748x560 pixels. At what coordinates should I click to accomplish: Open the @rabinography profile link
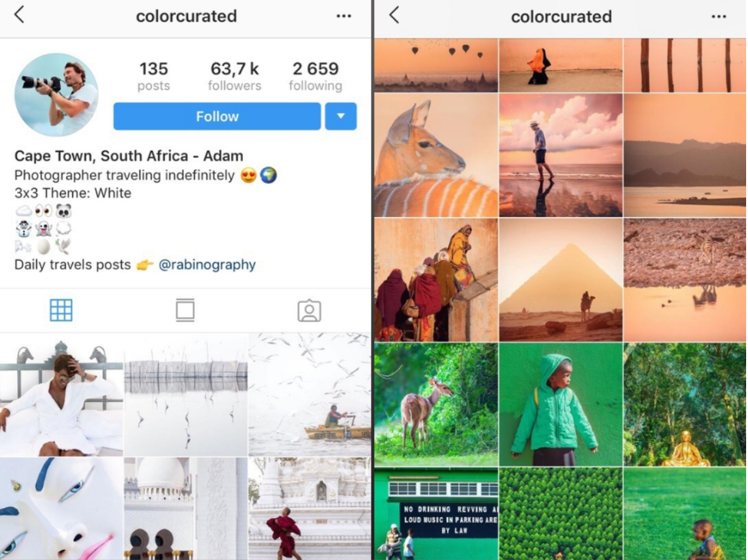pos(207,264)
